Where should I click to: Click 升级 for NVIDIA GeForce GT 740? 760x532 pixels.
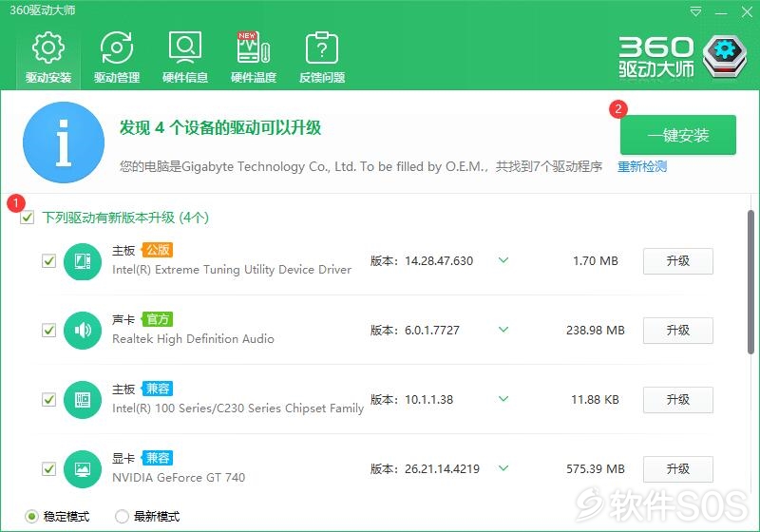tap(678, 469)
